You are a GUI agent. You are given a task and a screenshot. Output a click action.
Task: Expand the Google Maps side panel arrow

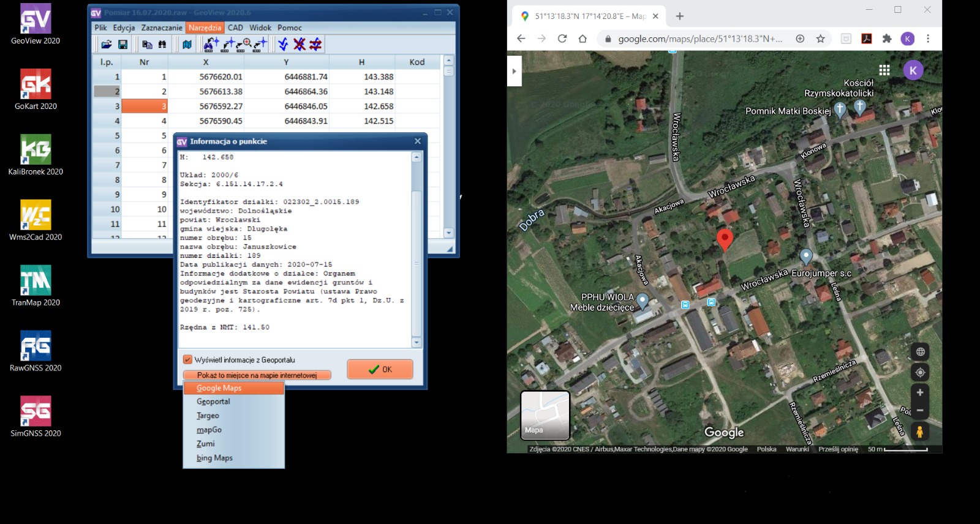(x=514, y=71)
